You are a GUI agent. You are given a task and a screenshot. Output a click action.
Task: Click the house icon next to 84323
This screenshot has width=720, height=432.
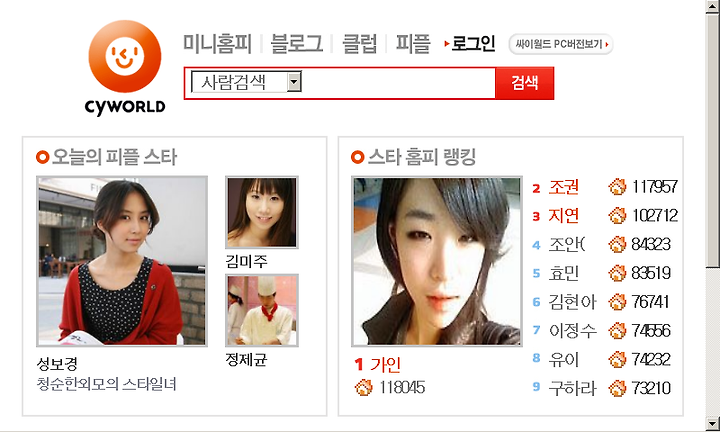tap(617, 244)
